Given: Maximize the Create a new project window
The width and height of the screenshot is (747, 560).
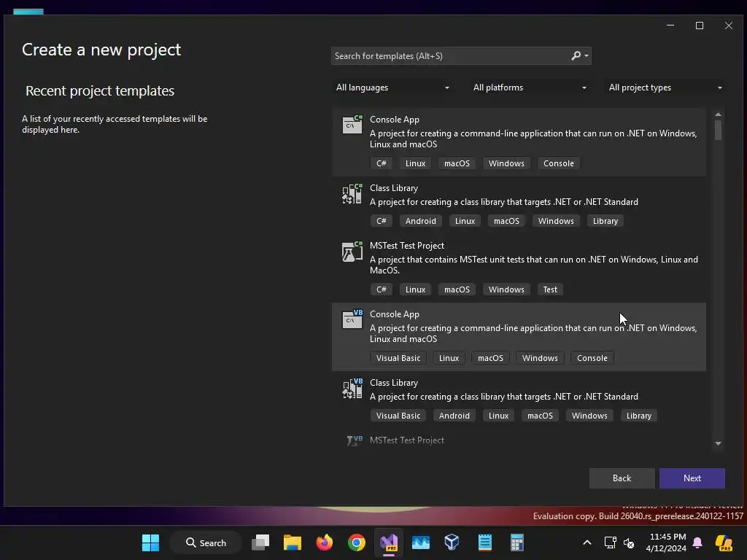Looking at the screenshot, I should pyautogui.click(x=700, y=26).
